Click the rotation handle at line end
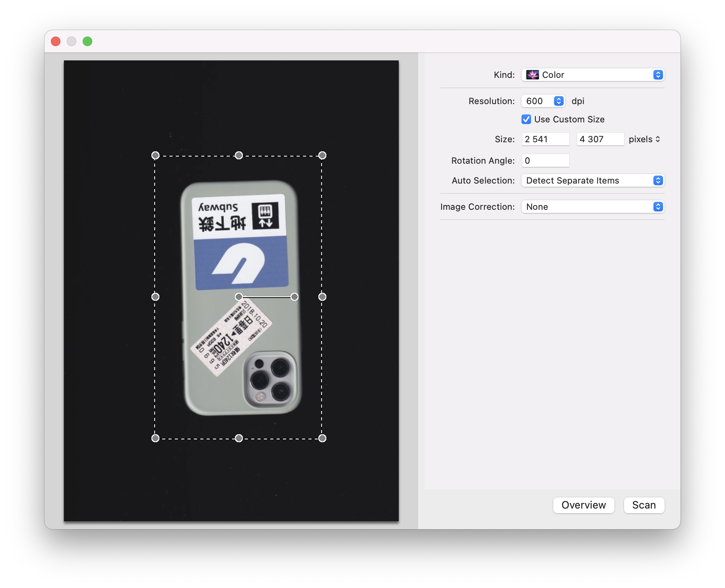This screenshot has width=725, height=588. tap(295, 297)
